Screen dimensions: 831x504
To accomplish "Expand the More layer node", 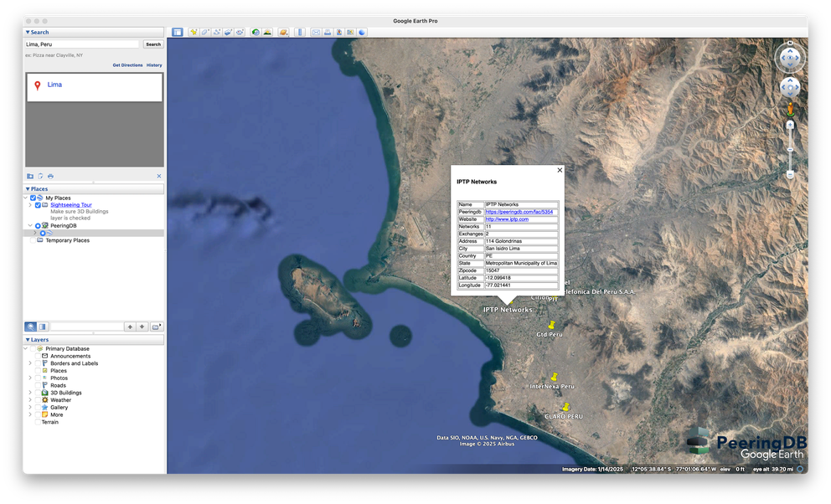I will 30,415.
